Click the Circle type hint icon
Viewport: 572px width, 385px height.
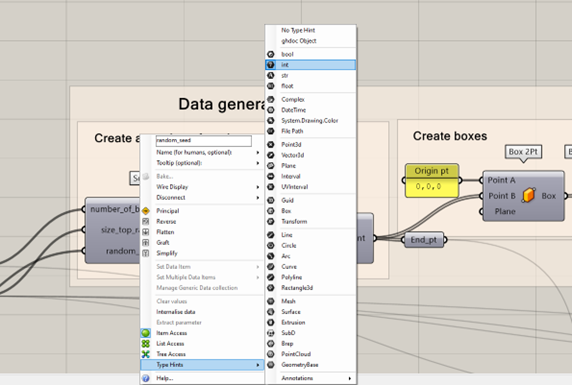point(271,245)
